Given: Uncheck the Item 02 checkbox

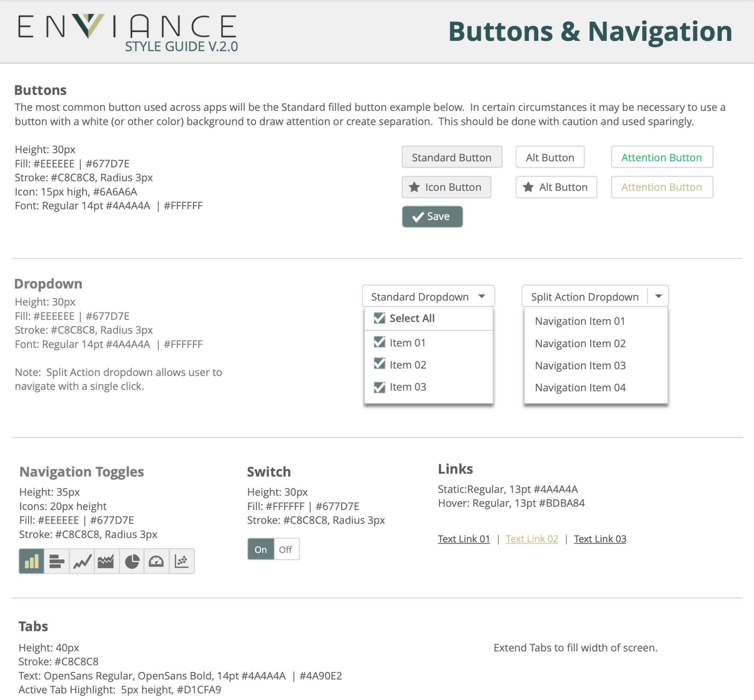Looking at the screenshot, I should tap(379, 365).
